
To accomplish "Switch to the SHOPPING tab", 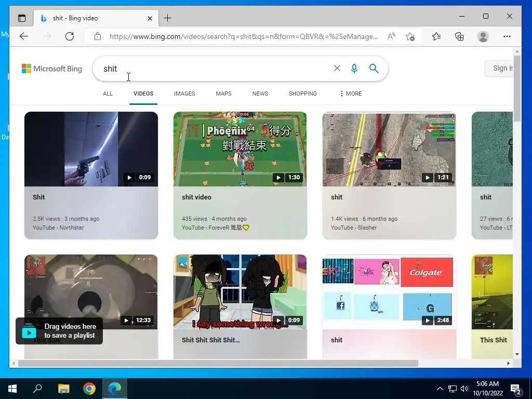I will click(x=303, y=94).
